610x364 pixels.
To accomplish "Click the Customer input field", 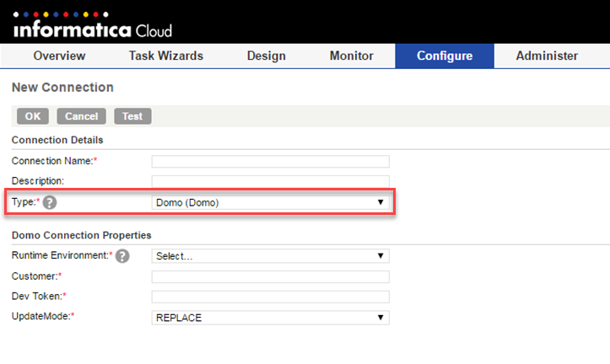I will 270,276.
